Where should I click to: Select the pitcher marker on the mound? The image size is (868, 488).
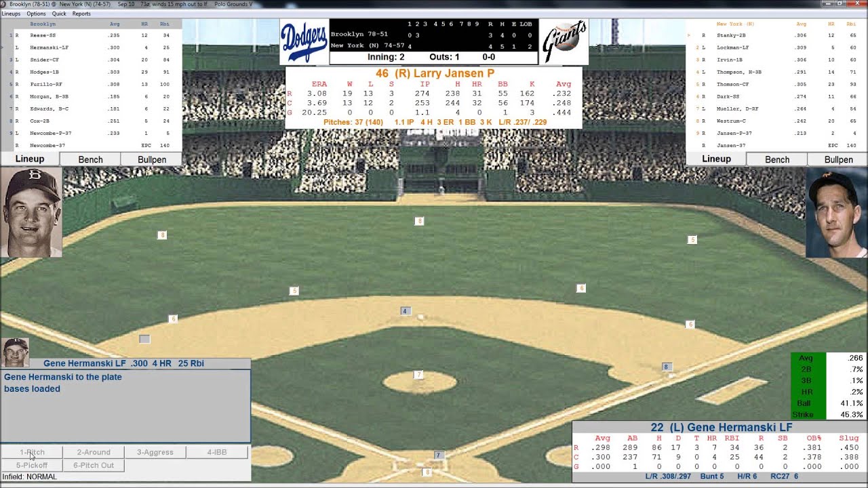point(418,375)
